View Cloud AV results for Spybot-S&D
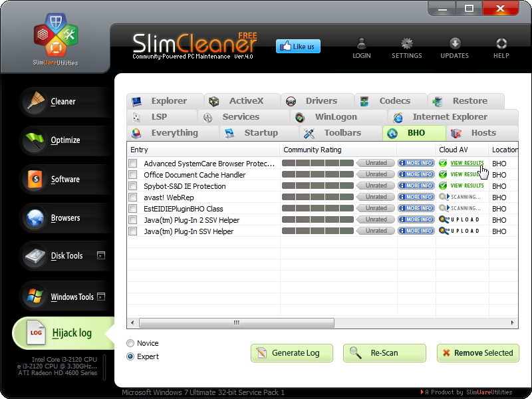532x399 pixels. [467, 186]
